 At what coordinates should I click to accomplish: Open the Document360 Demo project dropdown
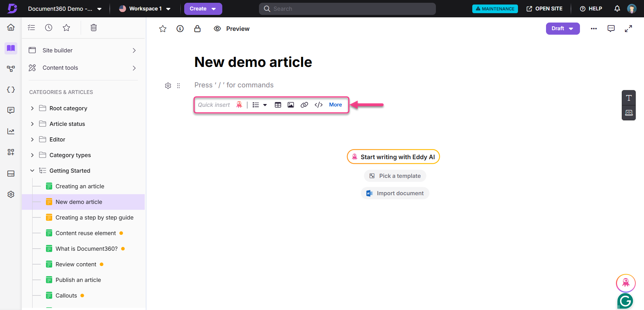(x=65, y=9)
